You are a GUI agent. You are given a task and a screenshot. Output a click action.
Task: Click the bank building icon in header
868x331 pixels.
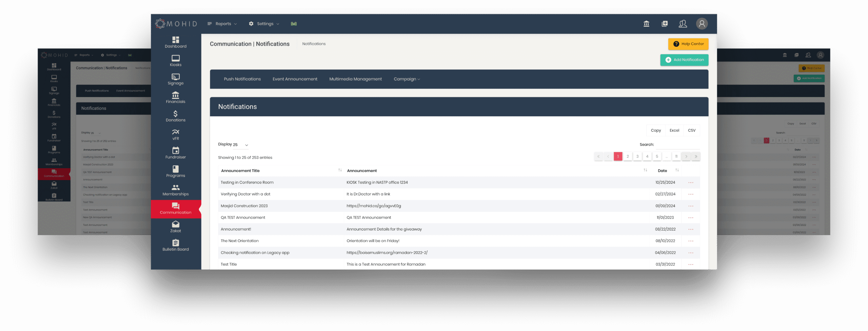click(646, 24)
